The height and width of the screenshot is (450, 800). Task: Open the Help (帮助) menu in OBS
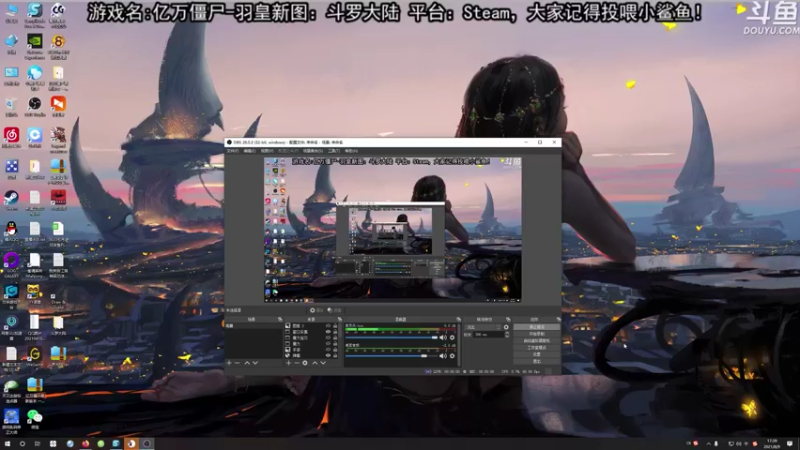(x=351, y=151)
